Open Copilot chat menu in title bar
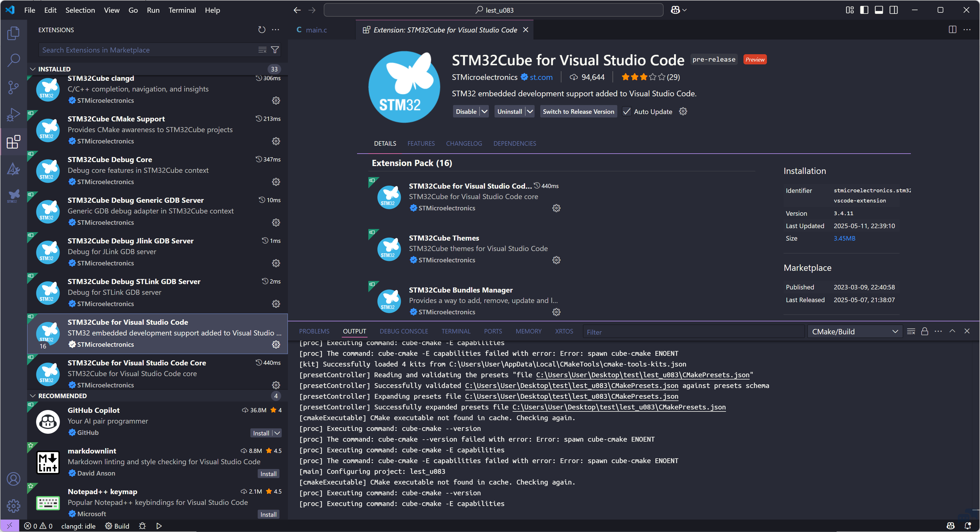The image size is (980, 532). tap(679, 10)
